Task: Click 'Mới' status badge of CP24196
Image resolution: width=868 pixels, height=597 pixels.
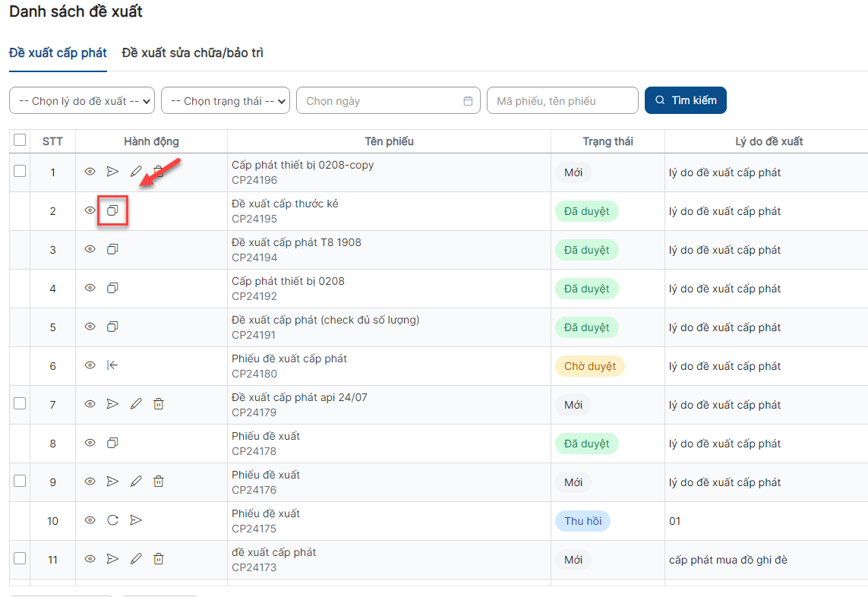Action: [x=573, y=172]
